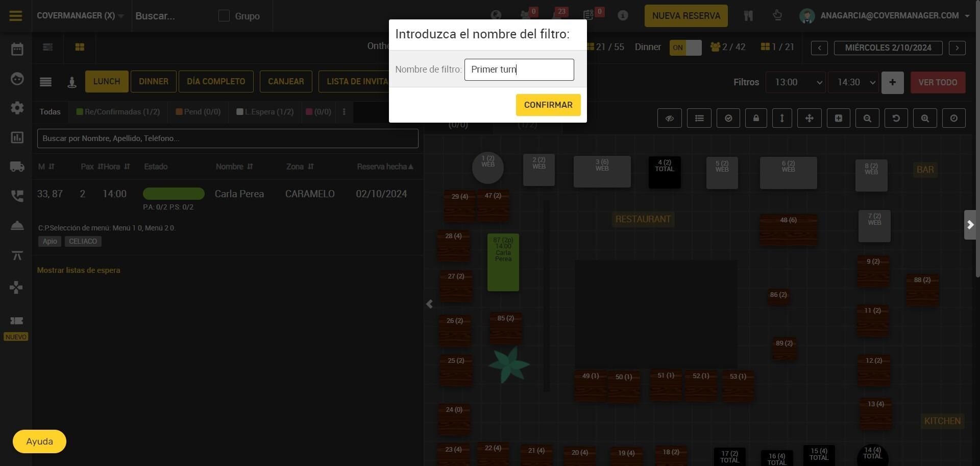The width and height of the screenshot is (980, 466).
Task: Switch to Re/Confirmadas (1/2) tab
Action: point(118,112)
